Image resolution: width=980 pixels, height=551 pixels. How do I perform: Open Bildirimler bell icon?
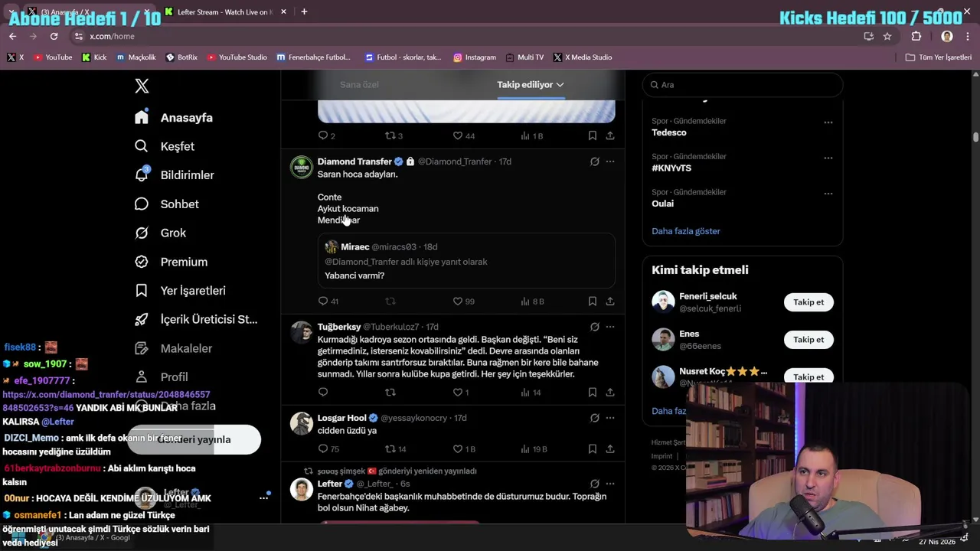pyautogui.click(x=142, y=174)
